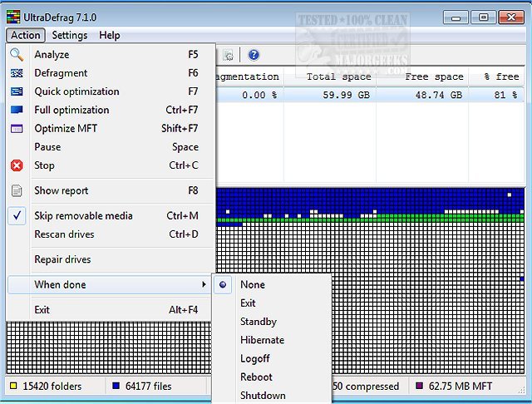Click the Free space column header
This screenshot has height=404, width=532.
pyautogui.click(x=422, y=76)
